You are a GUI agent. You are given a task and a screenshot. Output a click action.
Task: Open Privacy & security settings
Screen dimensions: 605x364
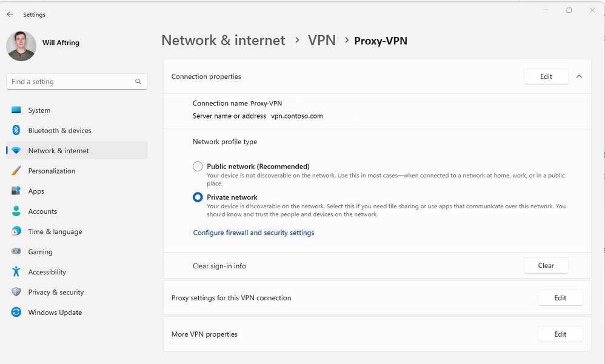point(56,292)
